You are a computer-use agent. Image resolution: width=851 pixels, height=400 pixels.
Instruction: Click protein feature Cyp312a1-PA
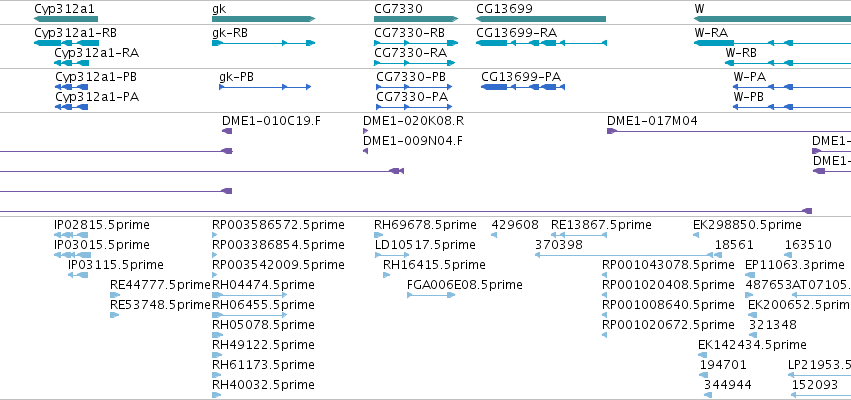pyautogui.click(x=71, y=107)
